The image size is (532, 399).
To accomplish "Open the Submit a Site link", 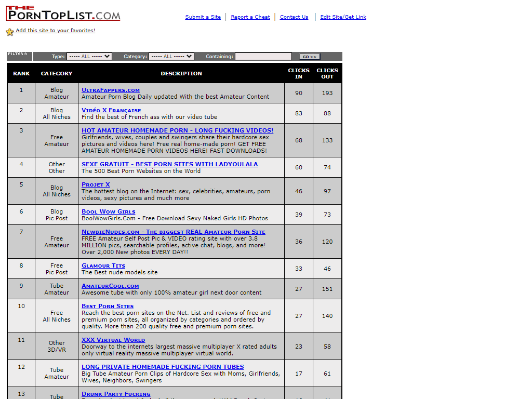I will 203,17.
